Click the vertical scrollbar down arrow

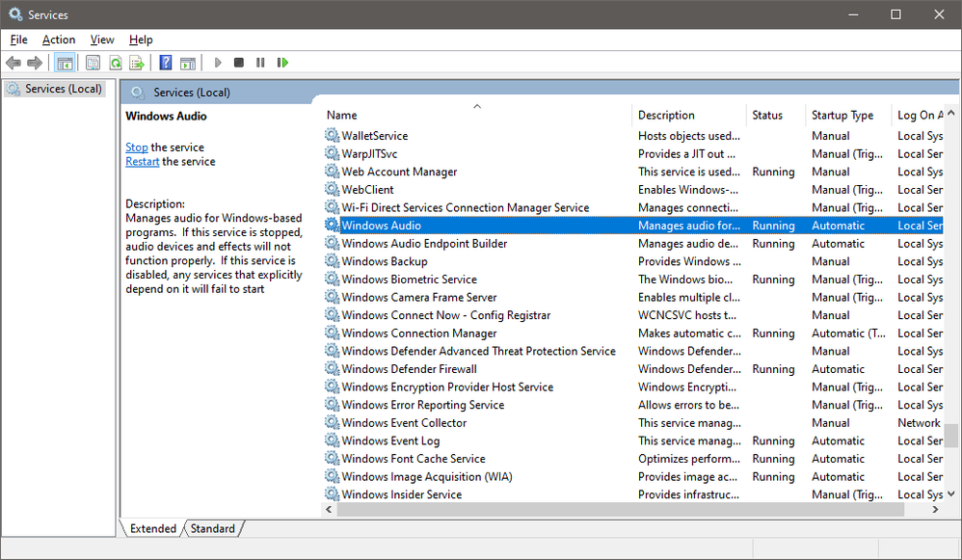951,493
